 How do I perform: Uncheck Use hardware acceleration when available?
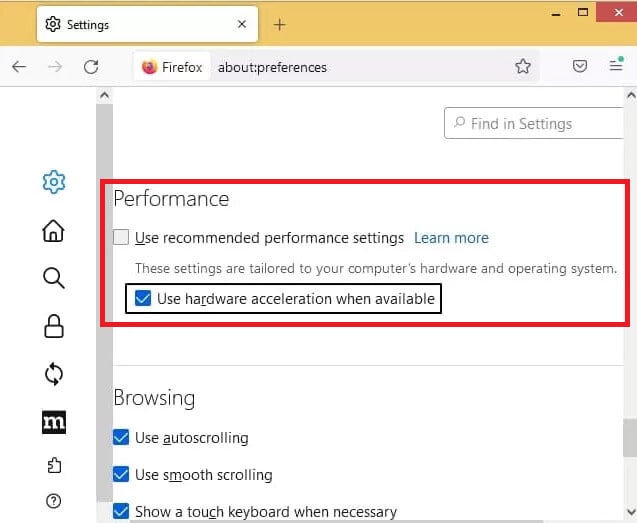tap(143, 298)
